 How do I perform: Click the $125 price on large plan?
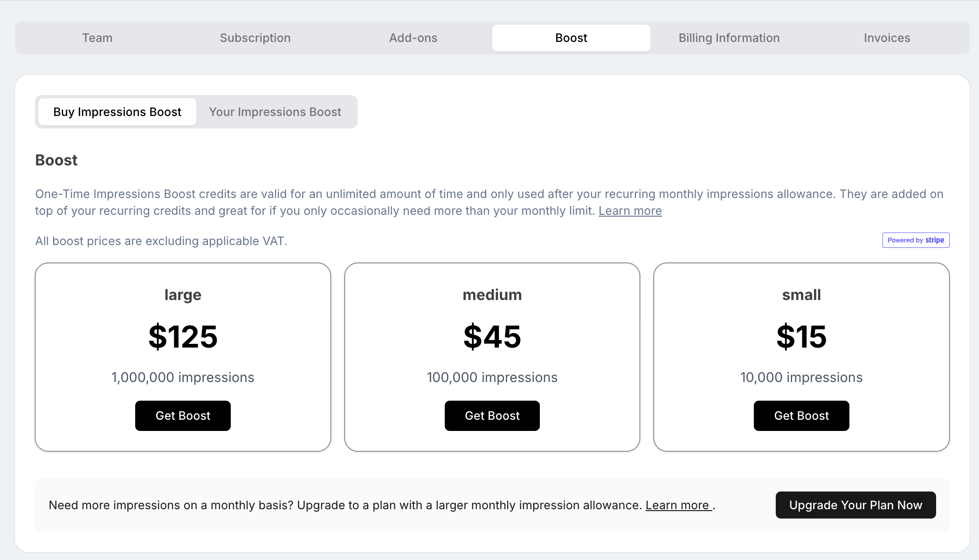pos(183,336)
